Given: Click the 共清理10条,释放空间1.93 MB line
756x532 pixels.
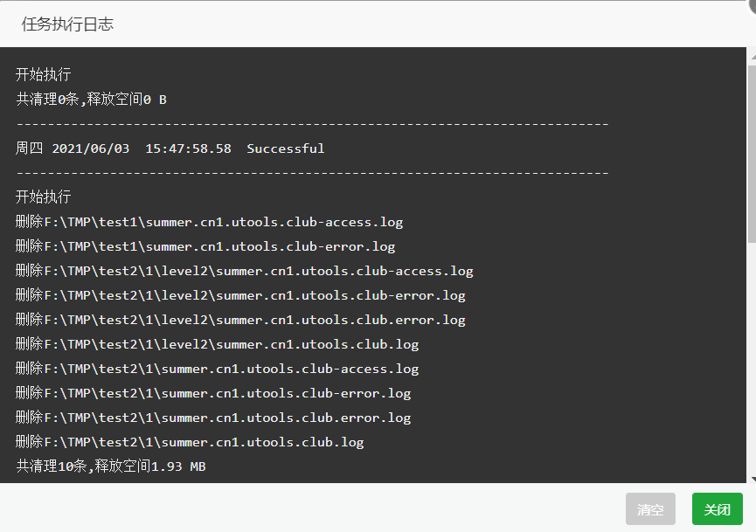Looking at the screenshot, I should 111,466.
